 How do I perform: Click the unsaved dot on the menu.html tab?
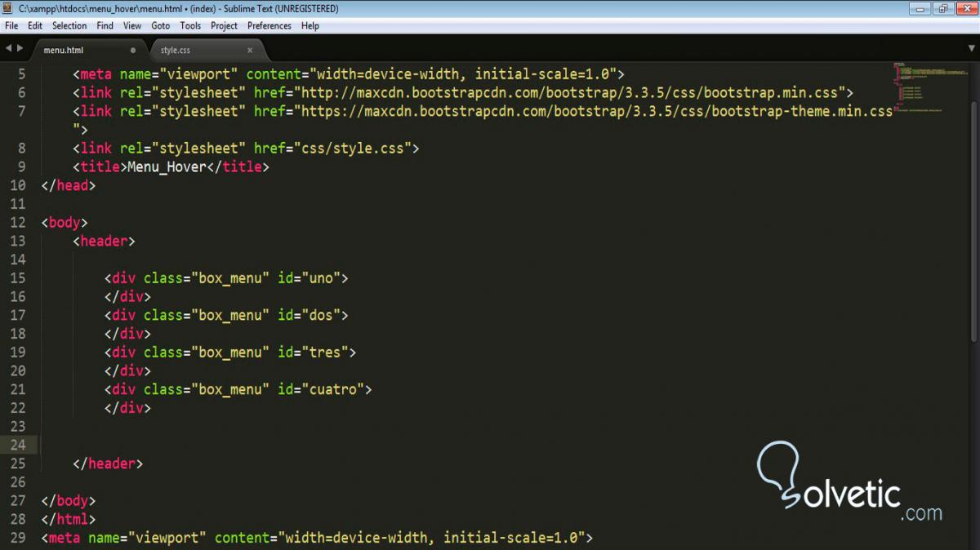click(x=133, y=50)
